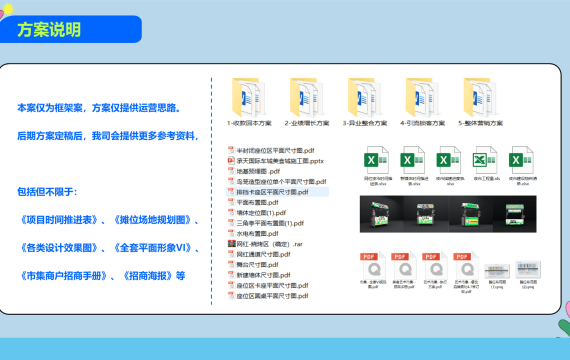The width and height of the screenshot is (570, 360).
Task: Click the line starting 后期方案定稿后
Action: tap(108, 136)
